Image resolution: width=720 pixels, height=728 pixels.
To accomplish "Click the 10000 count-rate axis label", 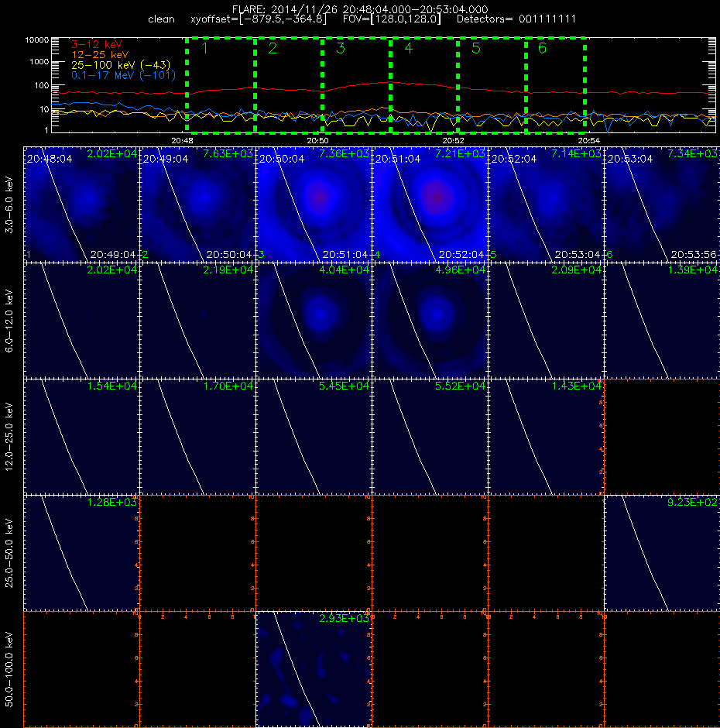I will point(36,40).
